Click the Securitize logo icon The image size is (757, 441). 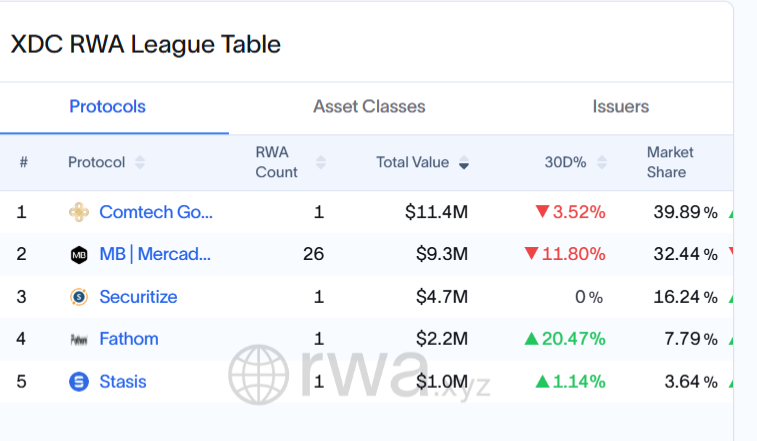point(79,297)
